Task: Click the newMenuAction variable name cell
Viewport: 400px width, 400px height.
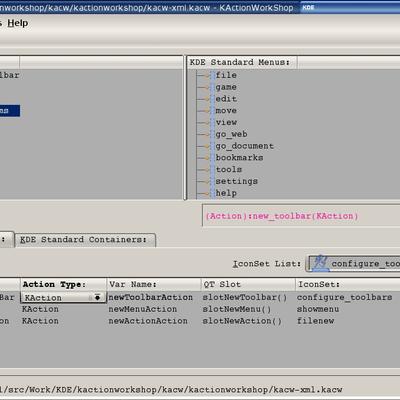Action: coord(143,309)
